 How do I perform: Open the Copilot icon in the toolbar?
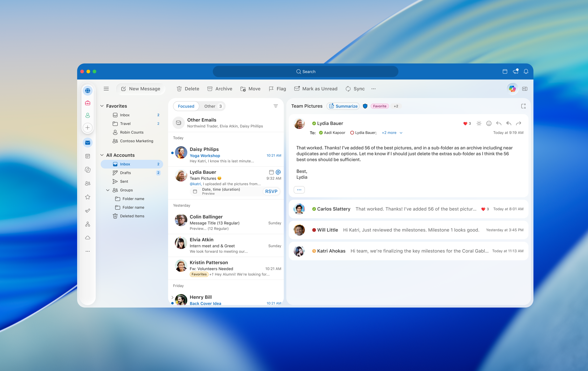(512, 89)
